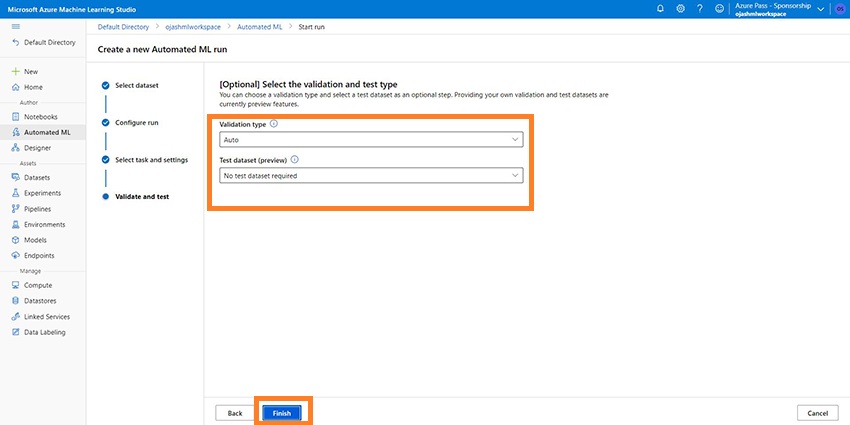Cancel the Automated ML run
Screen dimensions: 850x425
pos(817,413)
